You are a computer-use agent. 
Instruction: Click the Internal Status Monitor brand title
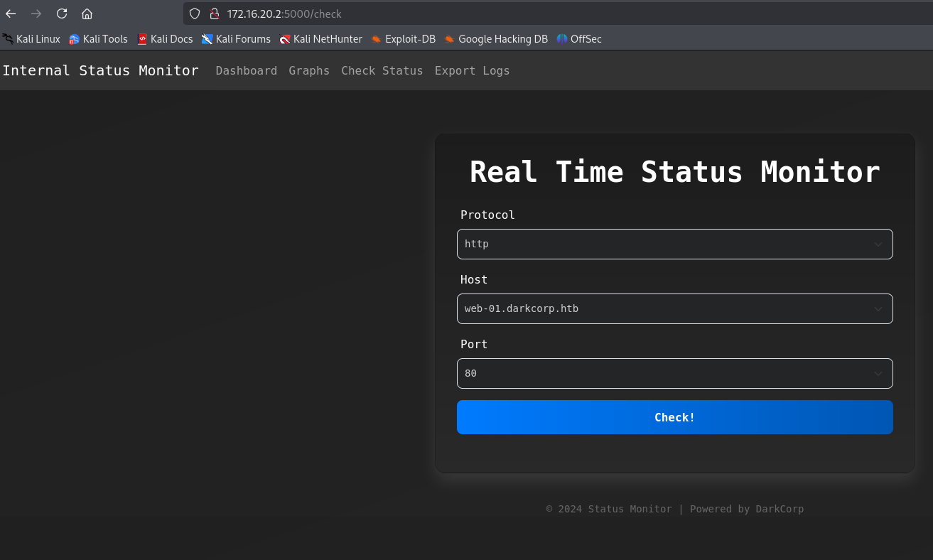click(100, 70)
